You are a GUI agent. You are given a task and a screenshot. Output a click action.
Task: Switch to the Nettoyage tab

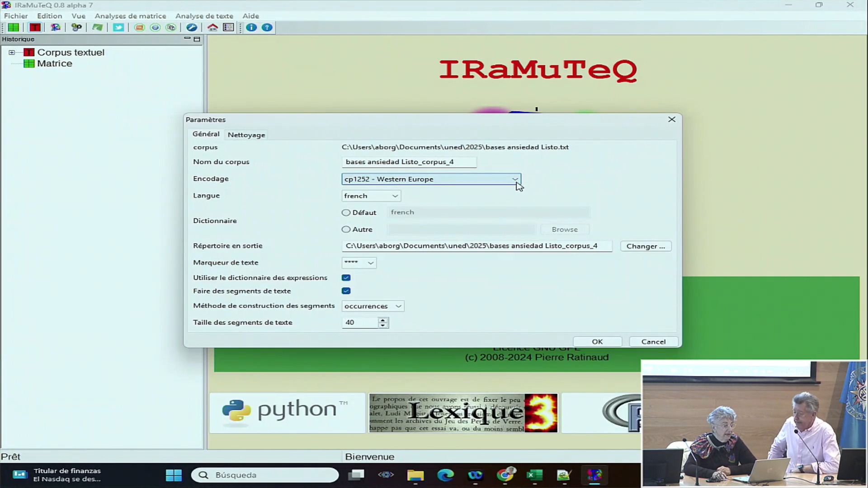click(x=245, y=134)
